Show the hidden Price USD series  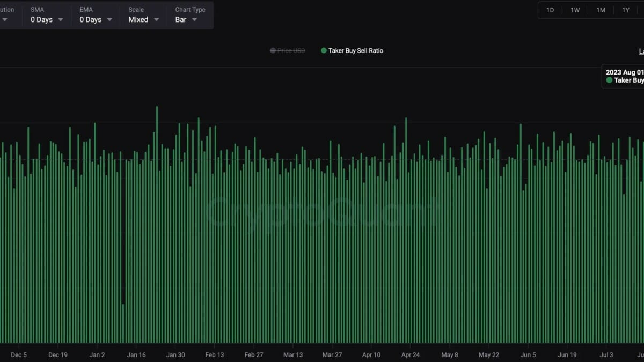coord(288,51)
